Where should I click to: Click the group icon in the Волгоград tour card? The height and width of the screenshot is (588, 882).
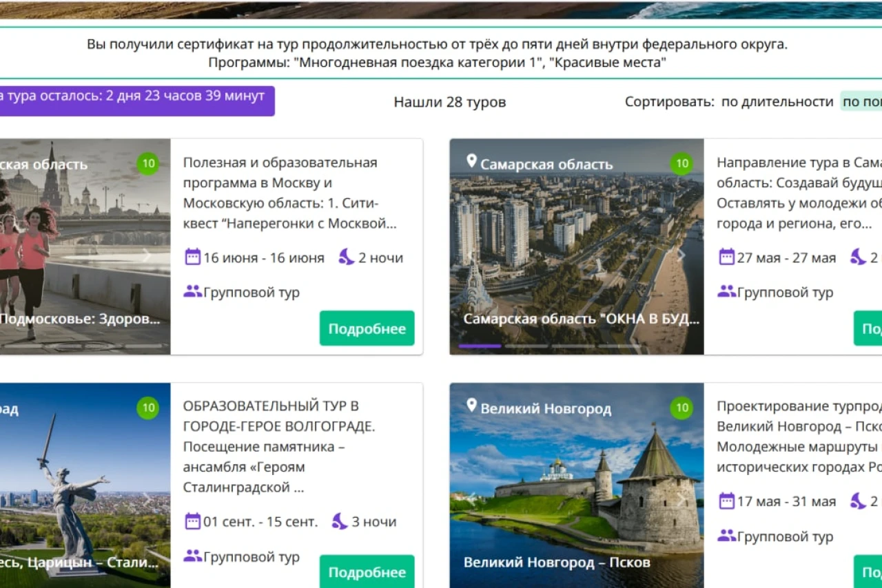pos(193,556)
